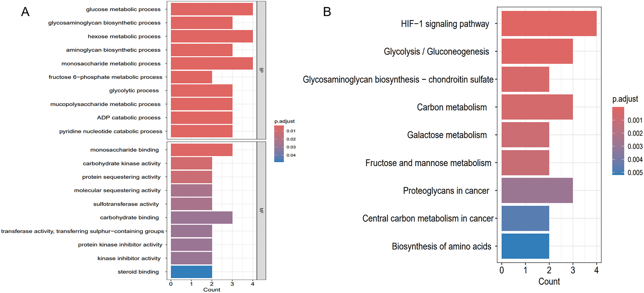Image resolution: width=644 pixels, height=293 pixels.
Task: Click the panel letter A
Action: (x=25, y=12)
